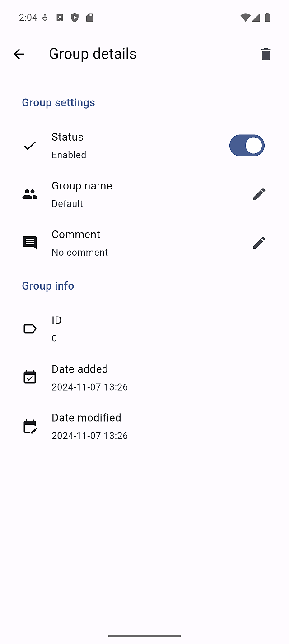Select the Comment row label

pyautogui.click(x=76, y=235)
